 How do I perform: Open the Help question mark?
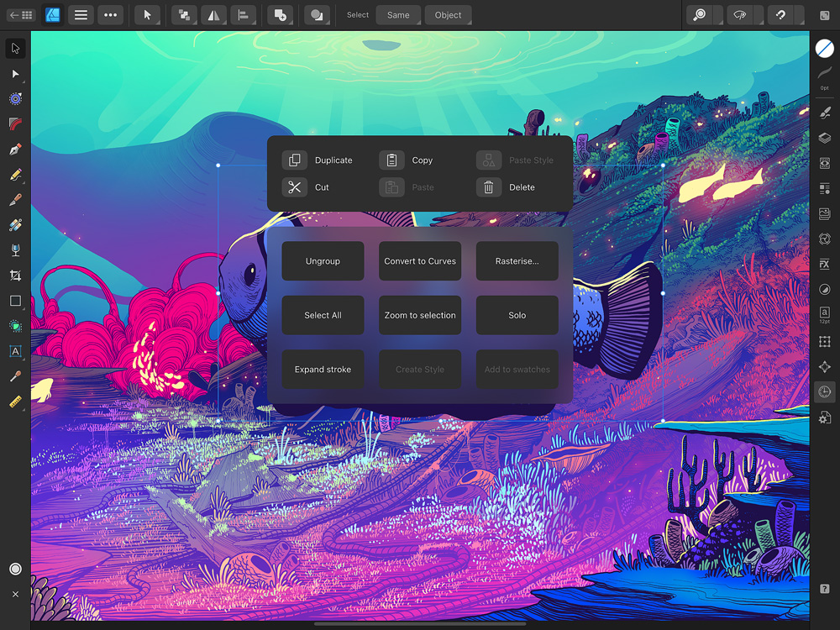(825, 589)
